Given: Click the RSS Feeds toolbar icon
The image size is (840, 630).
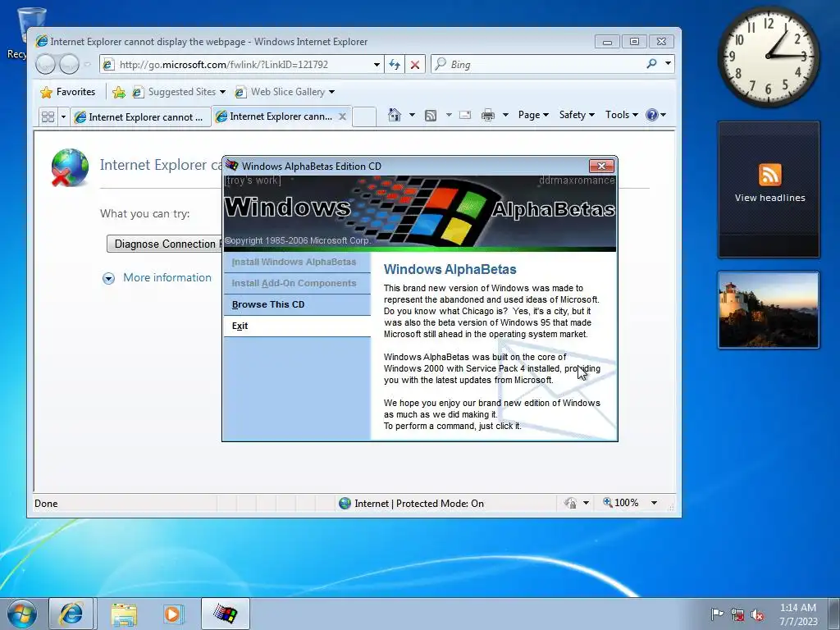Looking at the screenshot, I should (431, 115).
